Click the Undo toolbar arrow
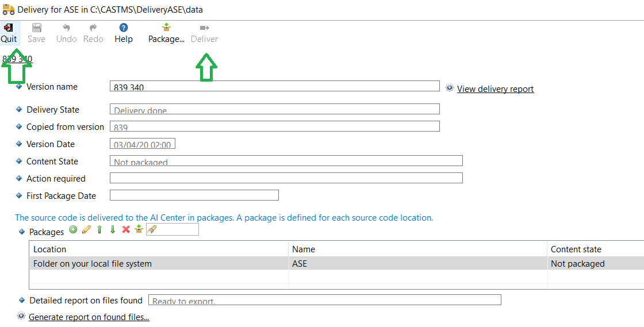 66,28
